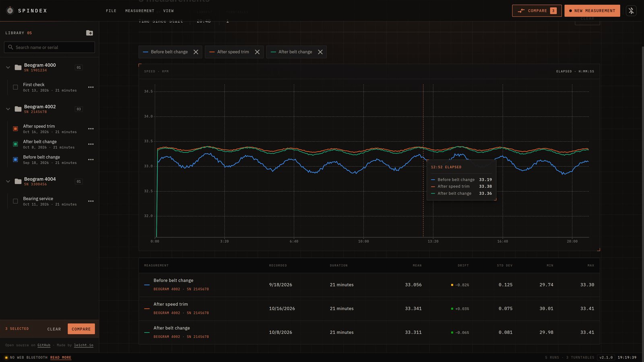The width and height of the screenshot is (644, 362).
Task: Click the chart resize corner handle
Action: 599,250
